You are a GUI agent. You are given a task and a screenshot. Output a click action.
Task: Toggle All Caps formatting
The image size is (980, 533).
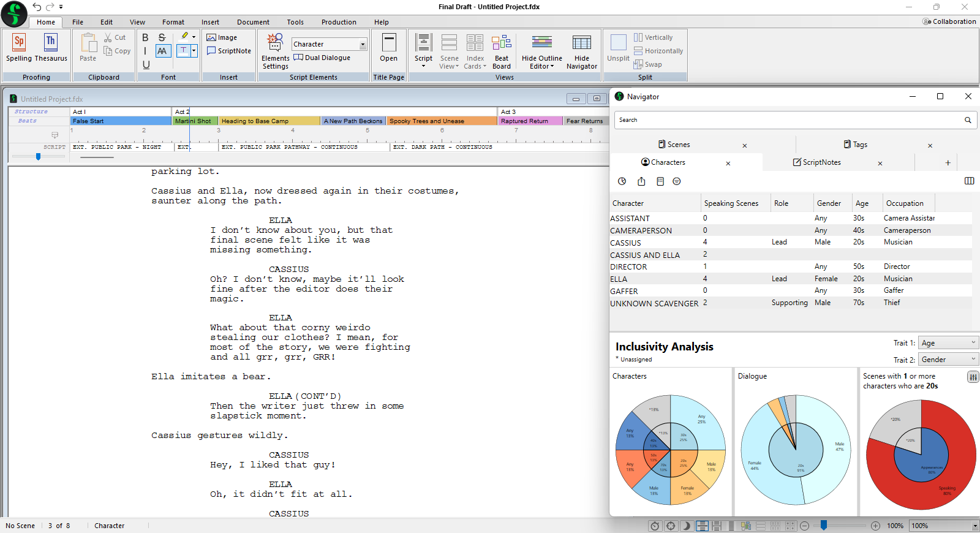[162, 51]
